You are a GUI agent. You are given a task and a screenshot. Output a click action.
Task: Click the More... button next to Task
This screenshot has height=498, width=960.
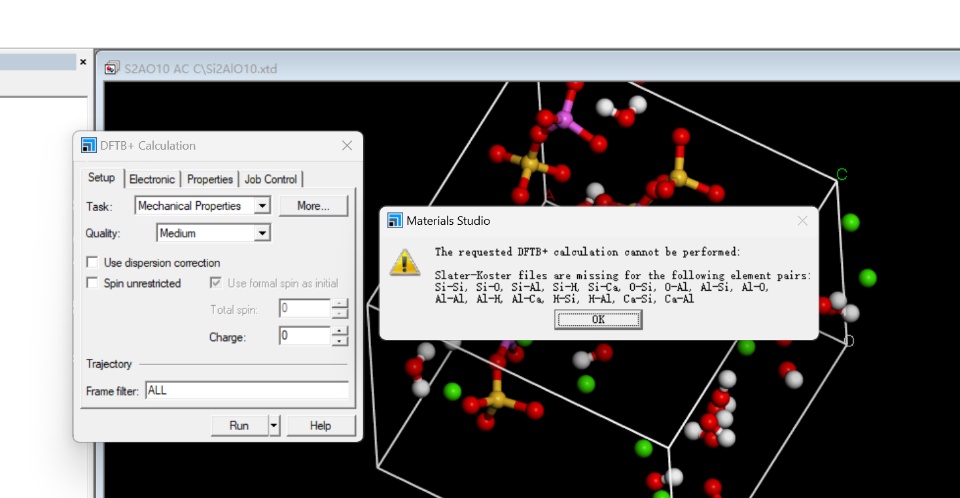(313, 206)
